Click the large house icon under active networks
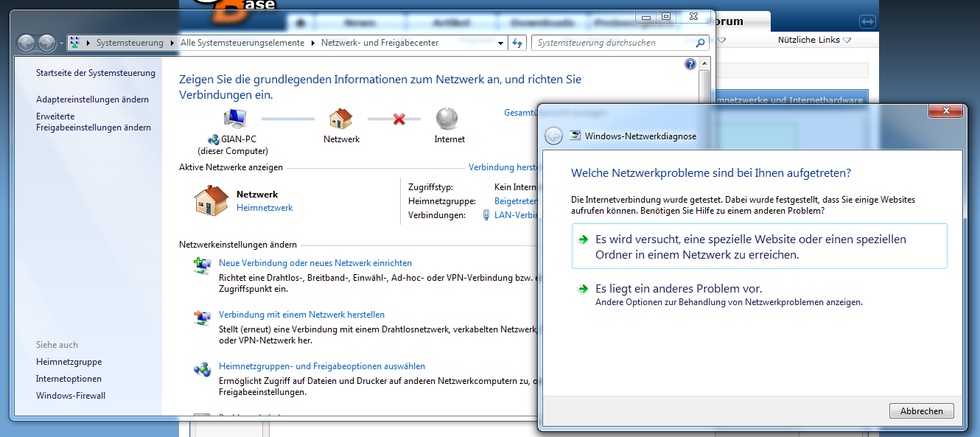This screenshot has width=980, height=437. click(x=211, y=200)
